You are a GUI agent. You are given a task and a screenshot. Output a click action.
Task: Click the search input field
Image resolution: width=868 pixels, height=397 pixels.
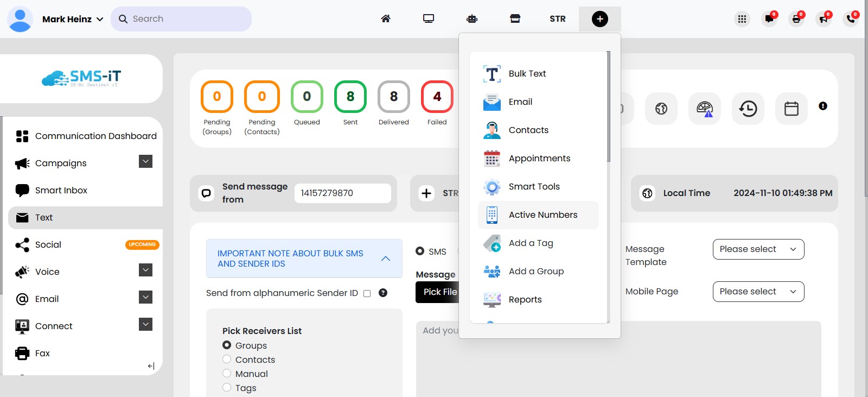pyautogui.click(x=187, y=19)
